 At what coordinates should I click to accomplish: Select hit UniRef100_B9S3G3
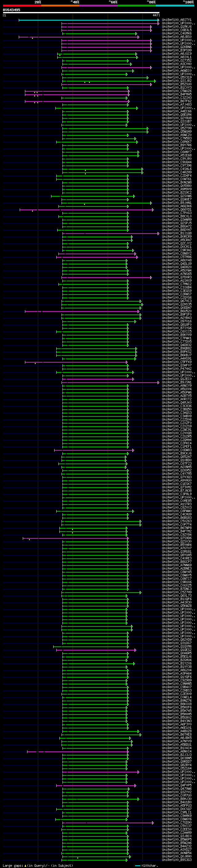[177, 860]
